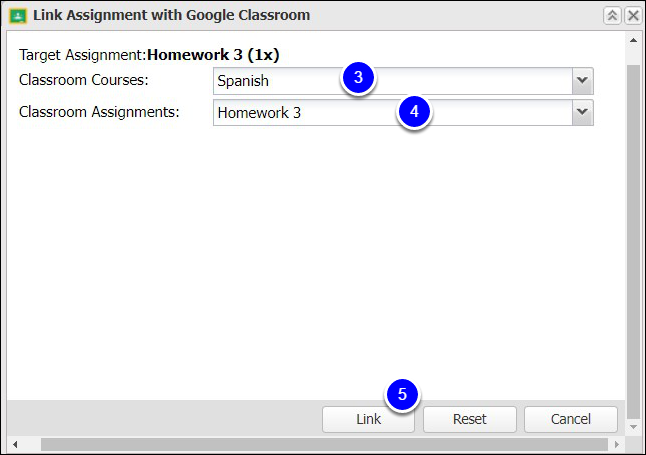Click the horizontal scrollbar right arrow
This screenshot has height=455, width=646.
616,444
